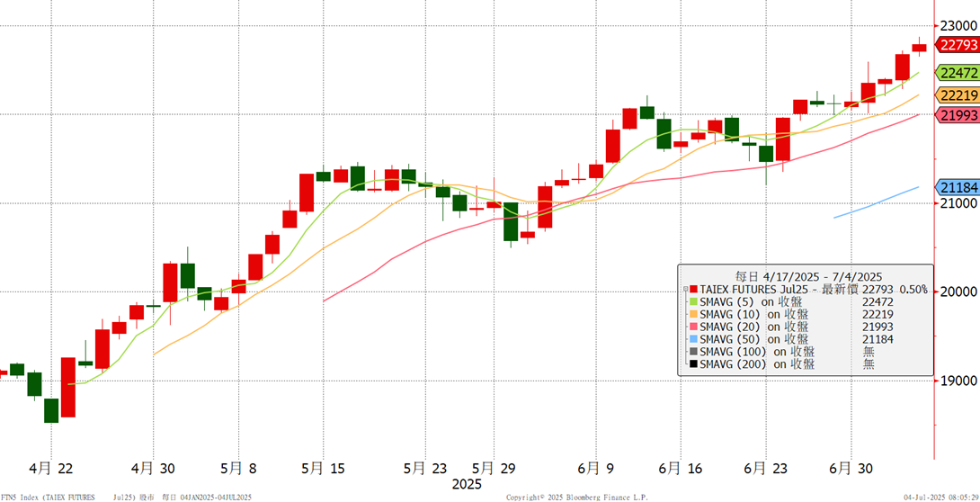Click the '5月 15' date axis label
The image size is (980, 502).
point(323,469)
